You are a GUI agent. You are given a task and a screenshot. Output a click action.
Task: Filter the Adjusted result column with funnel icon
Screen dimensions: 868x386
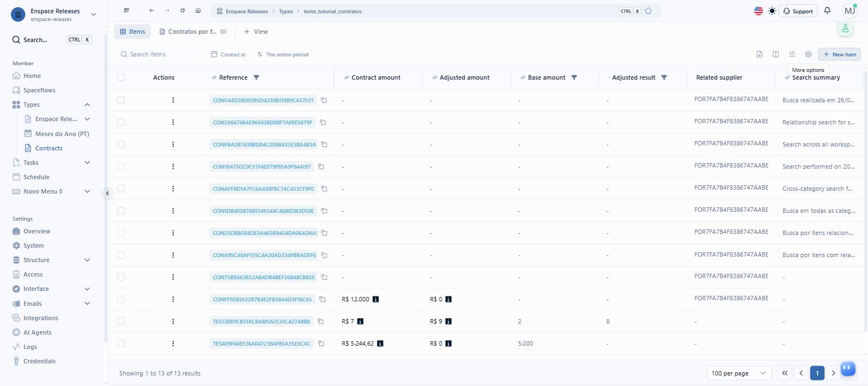pyautogui.click(x=664, y=77)
